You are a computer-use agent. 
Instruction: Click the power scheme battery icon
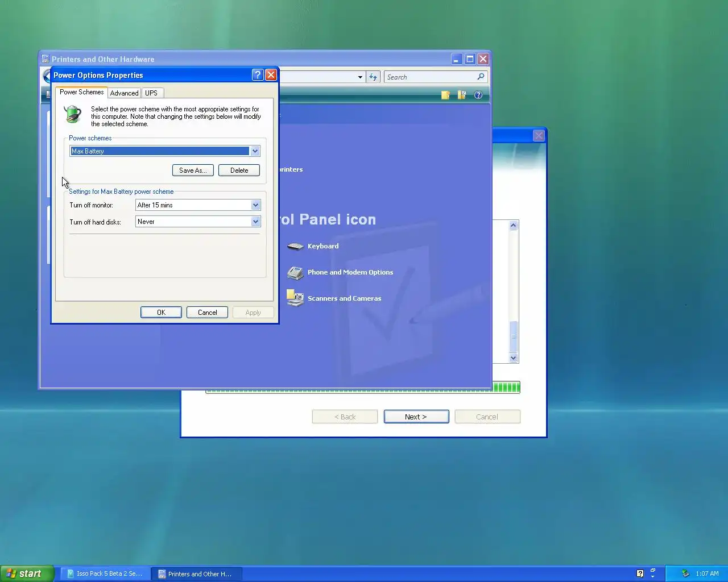point(73,114)
